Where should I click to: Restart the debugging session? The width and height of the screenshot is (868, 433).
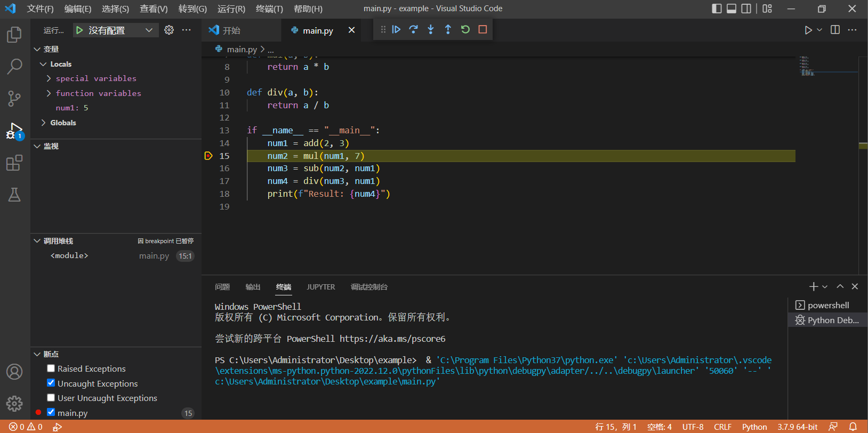(x=465, y=30)
